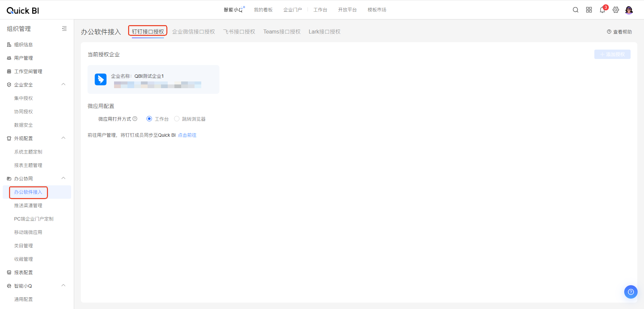Click the user avatar icon
Screen dimensions: 644x309
tap(629, 10)
